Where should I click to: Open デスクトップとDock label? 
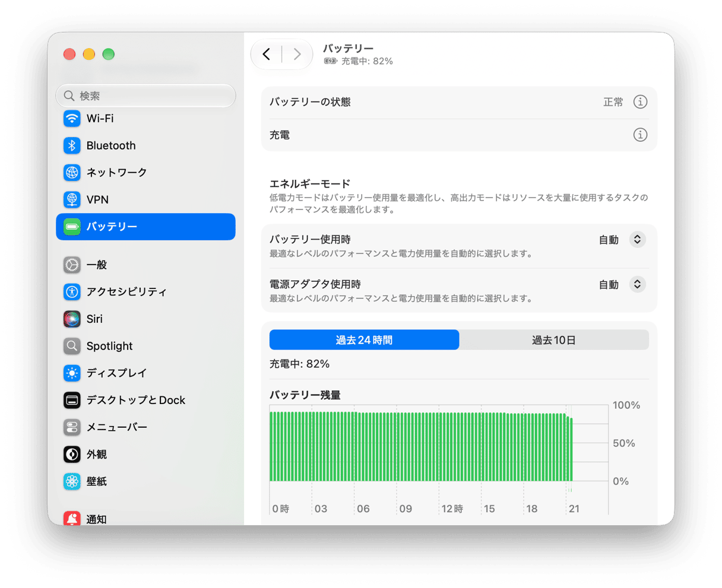coord(136,400)
